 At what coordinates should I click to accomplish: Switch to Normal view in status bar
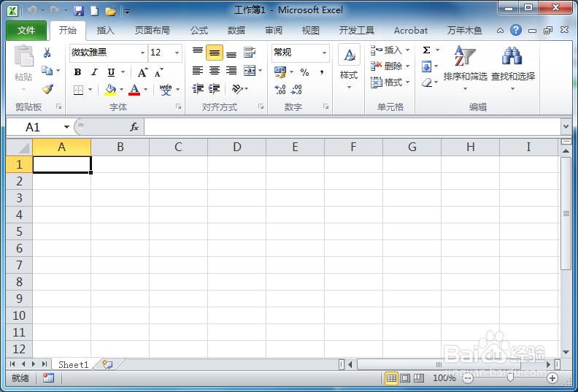pos(391,378)
